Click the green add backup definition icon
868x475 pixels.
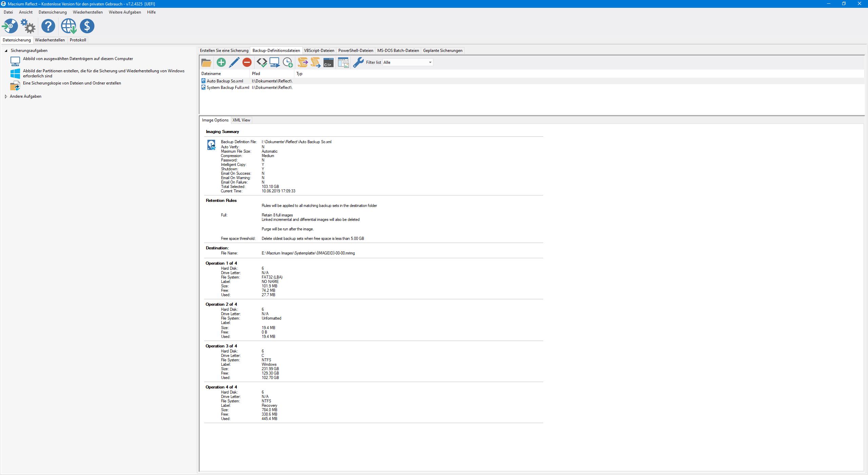click(221, 62)
